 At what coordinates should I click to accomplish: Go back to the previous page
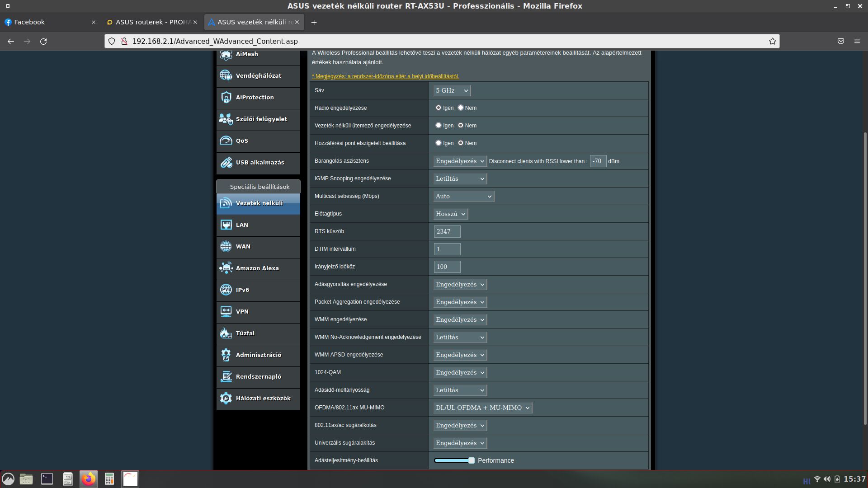[11, 41]
